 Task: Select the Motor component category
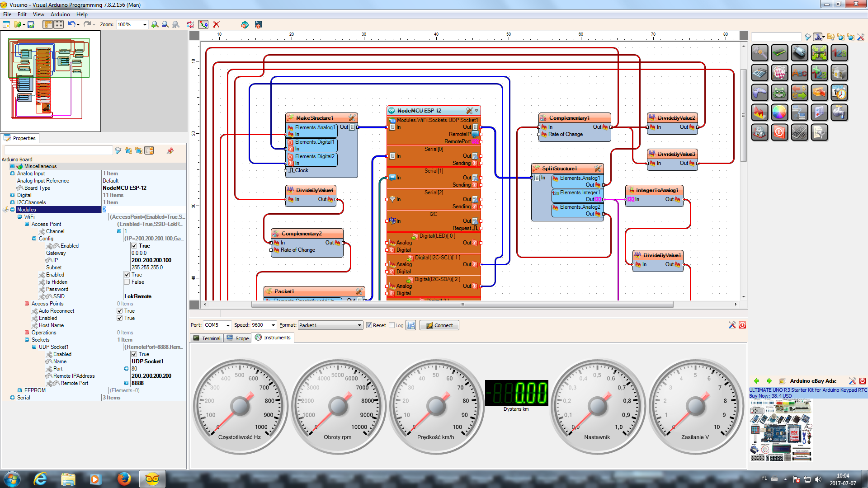(x=799, y=53)
